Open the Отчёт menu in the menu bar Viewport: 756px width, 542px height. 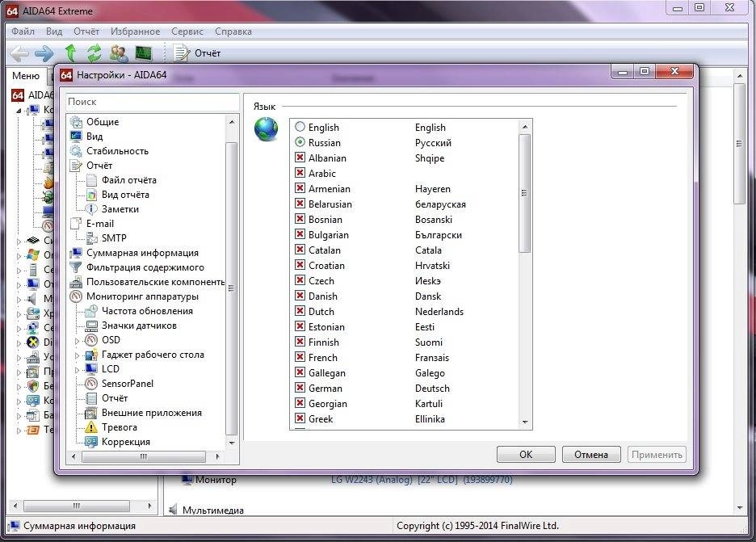(86, 32)
